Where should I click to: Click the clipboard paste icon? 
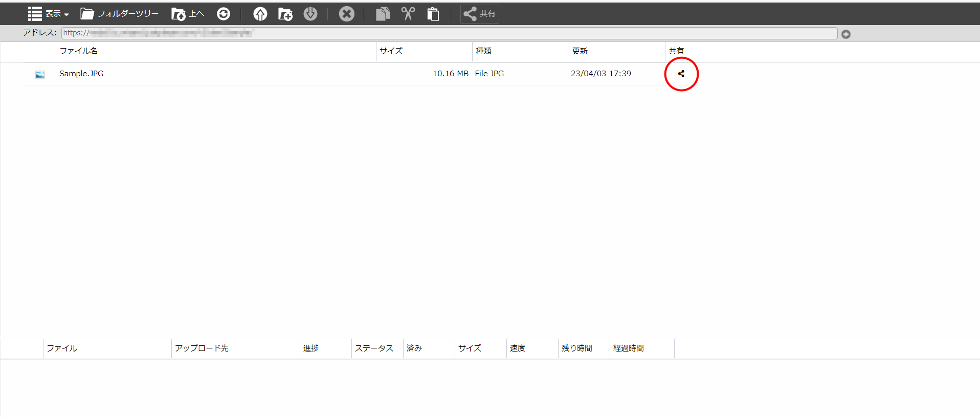[x=433, y=14]
